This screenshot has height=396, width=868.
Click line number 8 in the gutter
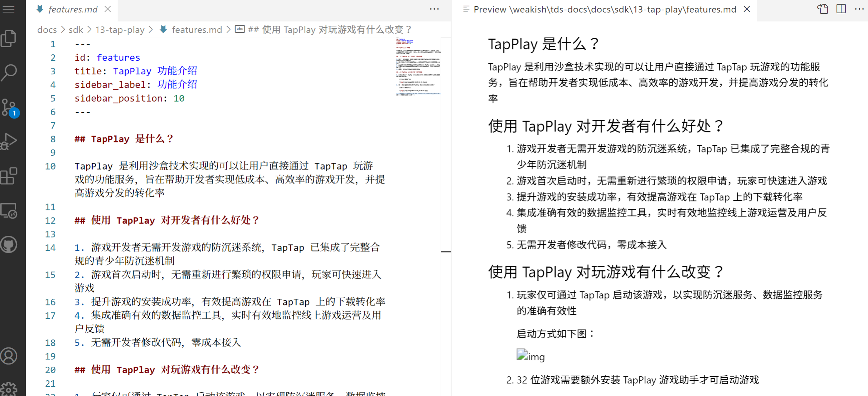[53, 139]
